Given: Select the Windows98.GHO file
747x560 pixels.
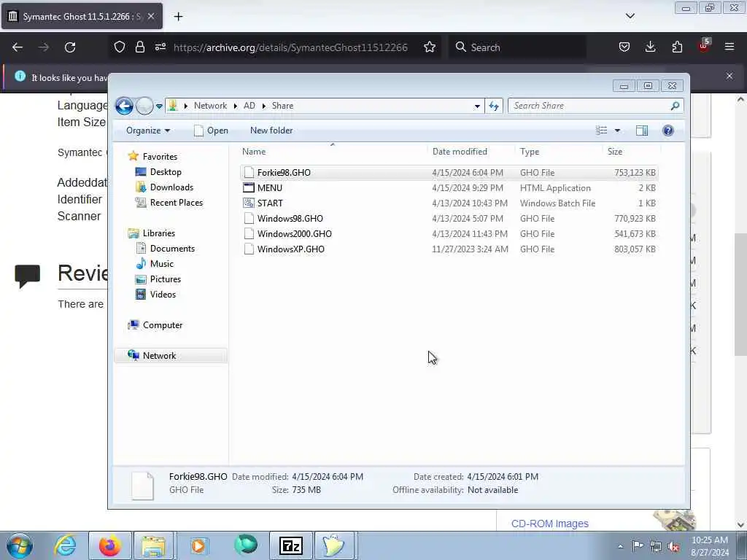Looking at the screenshot, I should (x=449, y=218).
